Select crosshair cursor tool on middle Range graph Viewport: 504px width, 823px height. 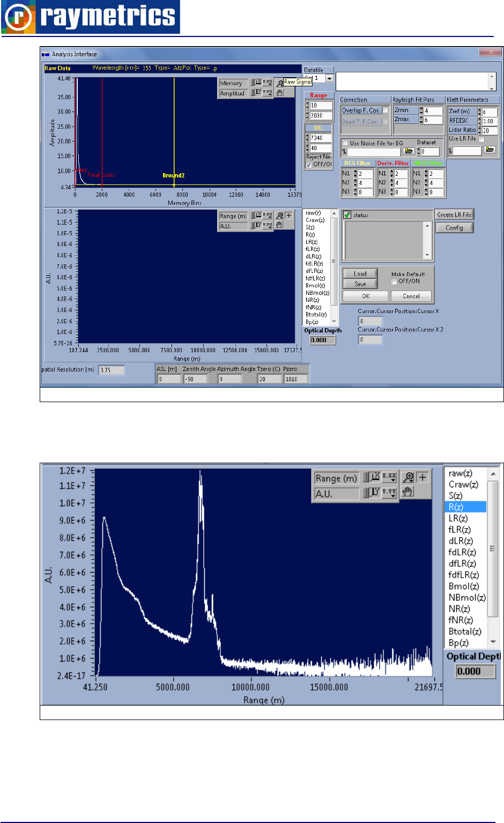click(288, 216)
